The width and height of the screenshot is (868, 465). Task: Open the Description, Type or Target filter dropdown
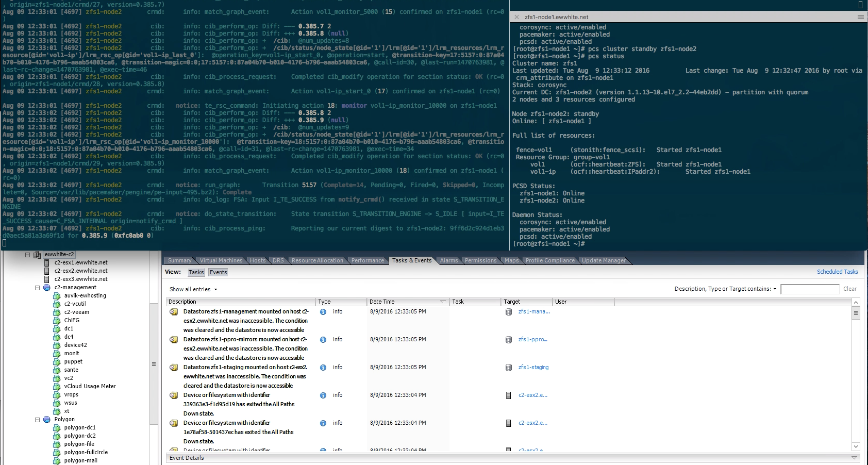click(726, 289)
